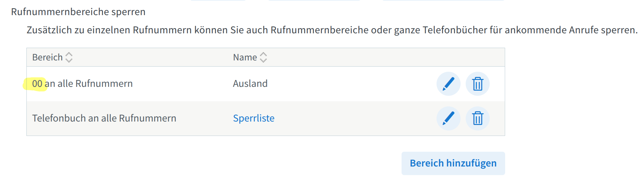Open the Sperrliste link

(254, 118)
